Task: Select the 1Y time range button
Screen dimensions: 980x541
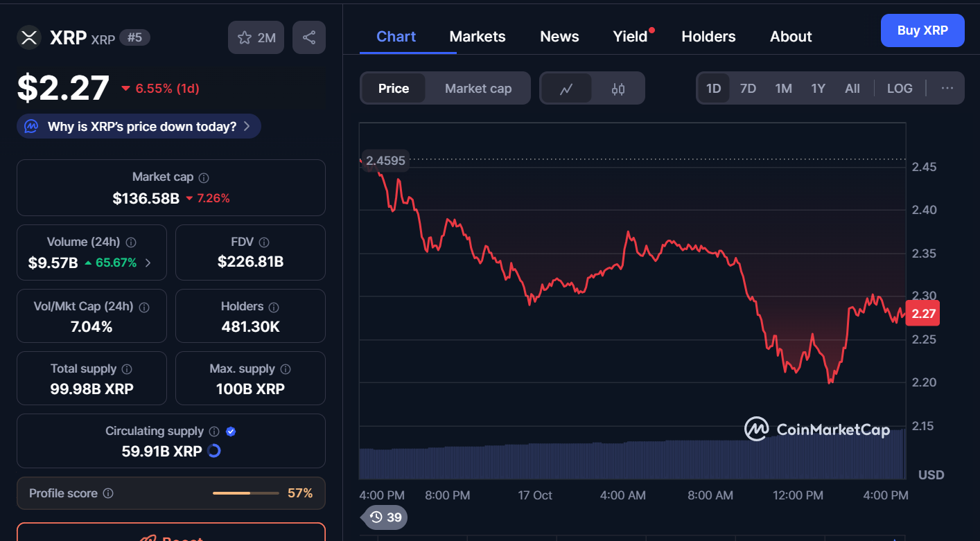Action: pyautogui.click(x=818, y=89)
